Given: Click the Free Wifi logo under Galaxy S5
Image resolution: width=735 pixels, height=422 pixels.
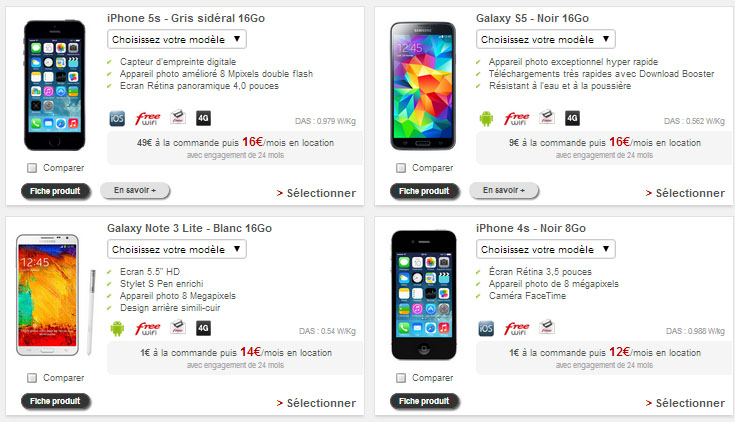Looking at the screenshot, I should (517, 118).
